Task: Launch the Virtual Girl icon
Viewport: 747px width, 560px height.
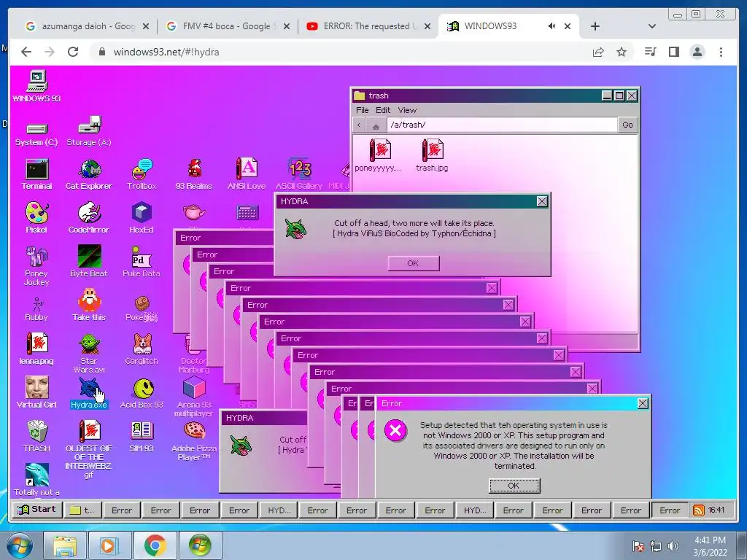Action: (36, 392)
